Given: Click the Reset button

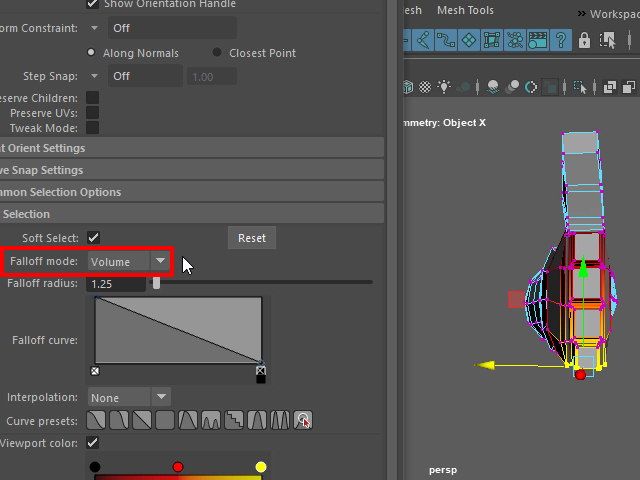Looking at the screenshot, I should (252, 238).
